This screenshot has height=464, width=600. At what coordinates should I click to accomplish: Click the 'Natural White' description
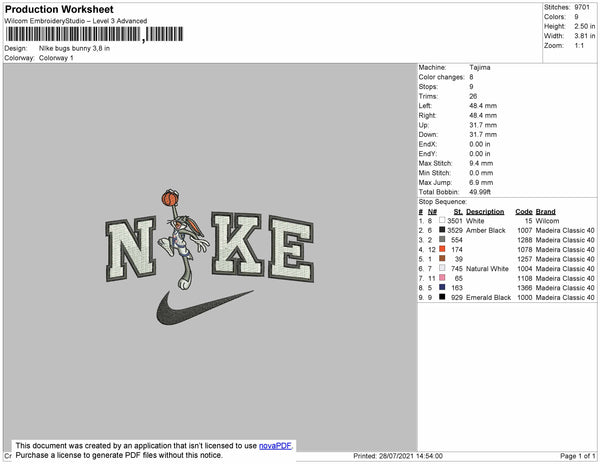(x=487, y=269)
